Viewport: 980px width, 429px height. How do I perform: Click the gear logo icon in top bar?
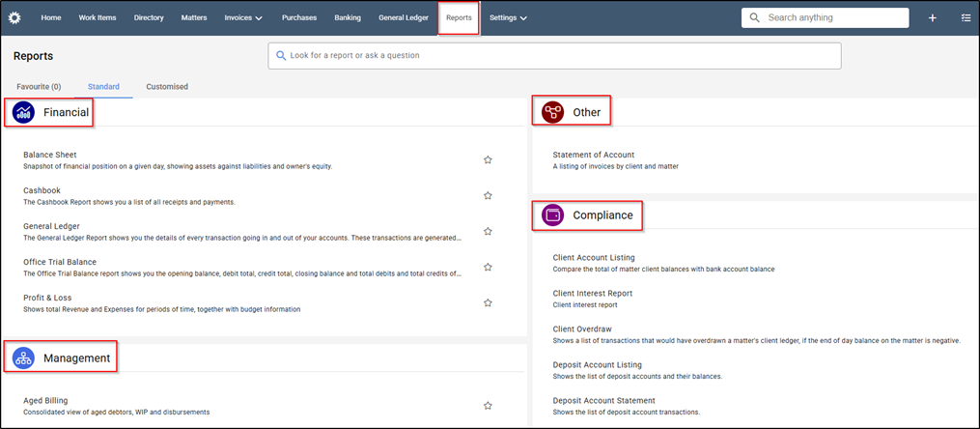[14, 18]
